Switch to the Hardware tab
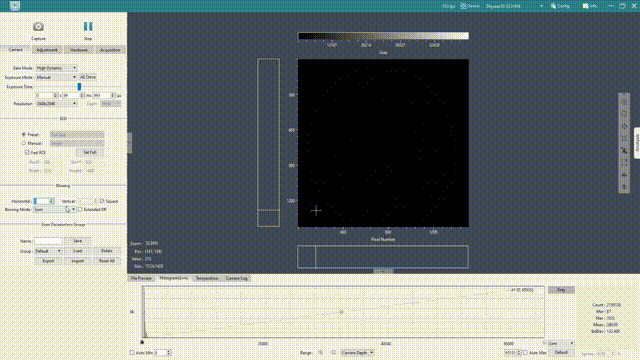Screen dimensions: 640x360 [x=78, y=50]
